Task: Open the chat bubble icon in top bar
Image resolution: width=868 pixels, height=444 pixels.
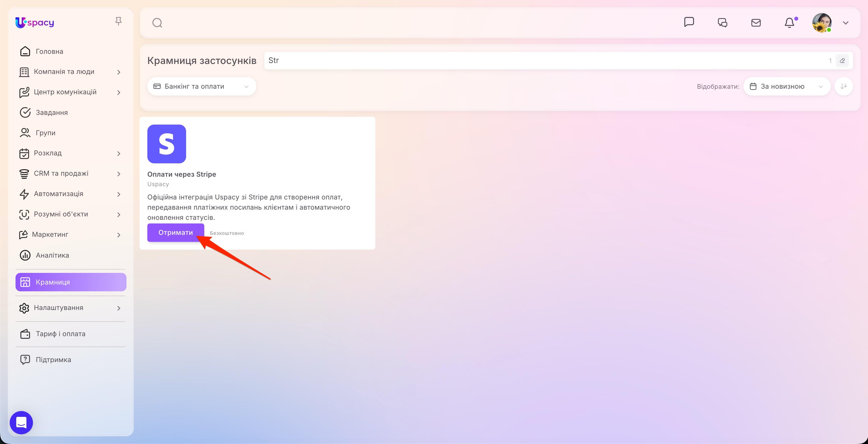Action: [x=689, y=22]
